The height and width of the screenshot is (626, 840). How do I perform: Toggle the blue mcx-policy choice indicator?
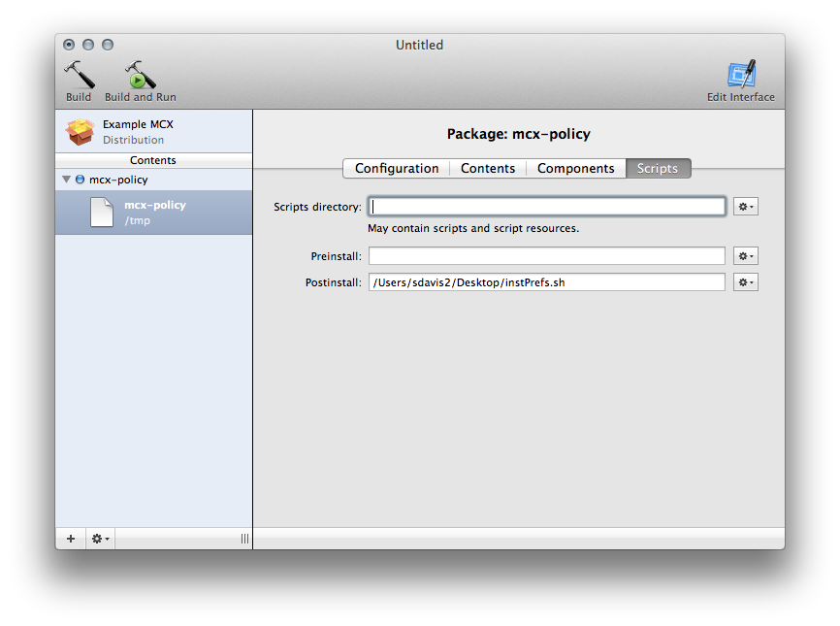coord(80,179)
